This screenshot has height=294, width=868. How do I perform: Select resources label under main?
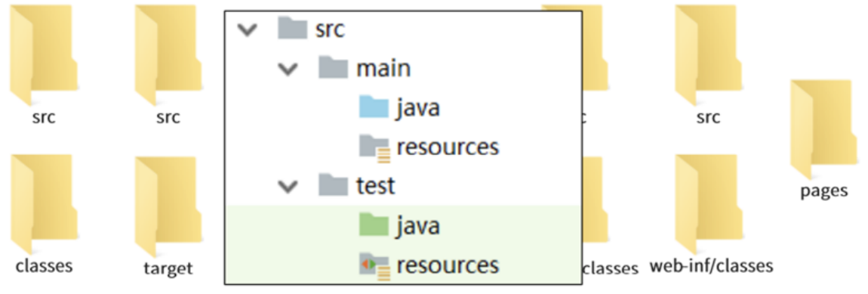(x=448, y=147)
